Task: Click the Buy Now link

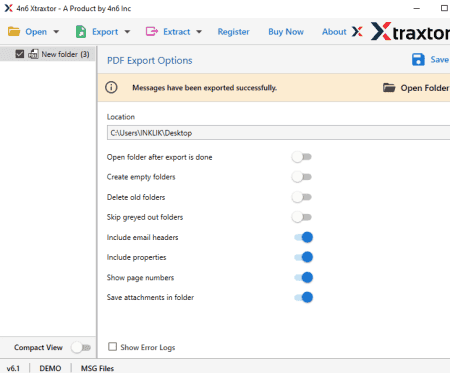Action: click(286, 32)
